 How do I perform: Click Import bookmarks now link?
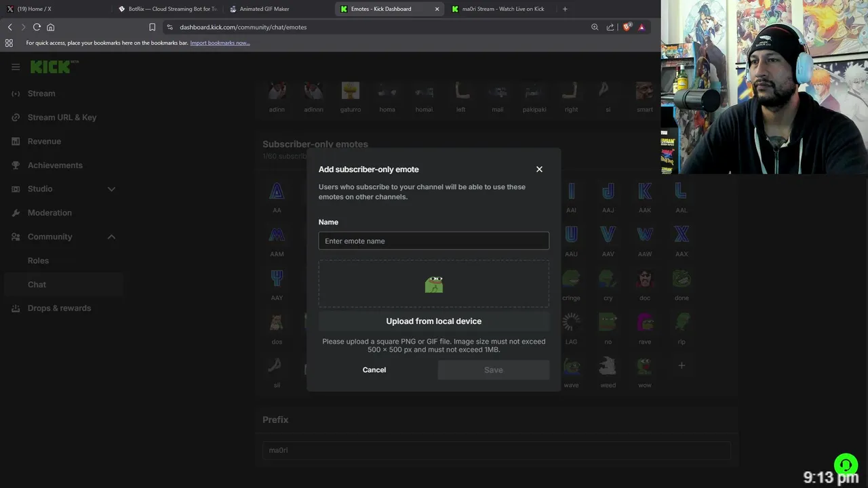[220, 43]
